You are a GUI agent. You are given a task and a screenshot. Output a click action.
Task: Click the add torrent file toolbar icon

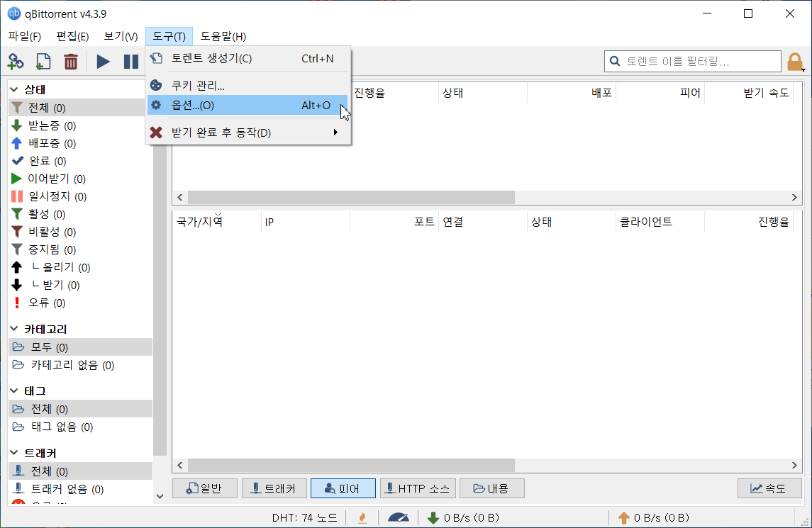click(43, 62)
